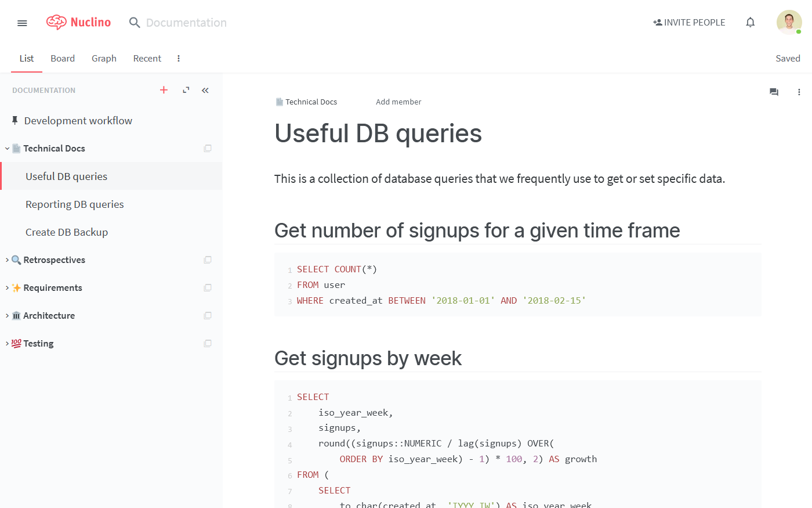The image size is (812, 508).
Task: Click the Nuclino brain logo
Action: [x=57, y=22]
